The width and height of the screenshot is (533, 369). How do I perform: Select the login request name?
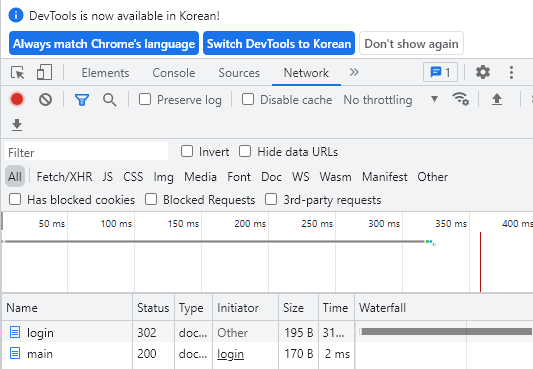point(40,333)
